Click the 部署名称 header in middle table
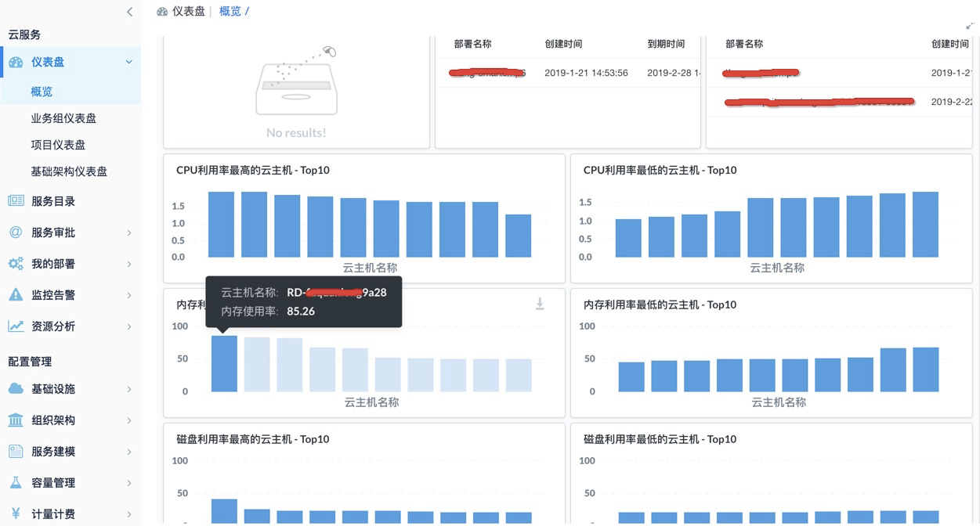 click(x=472, y=44)
